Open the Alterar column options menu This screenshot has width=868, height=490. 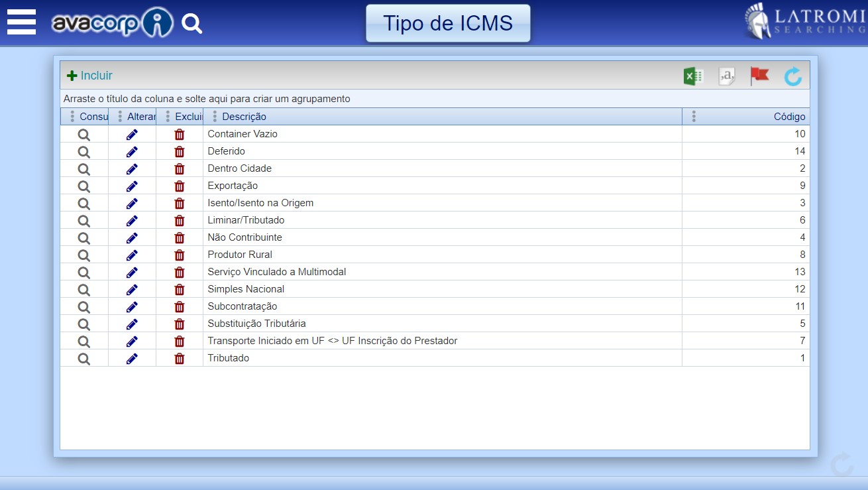click(120, 117)
